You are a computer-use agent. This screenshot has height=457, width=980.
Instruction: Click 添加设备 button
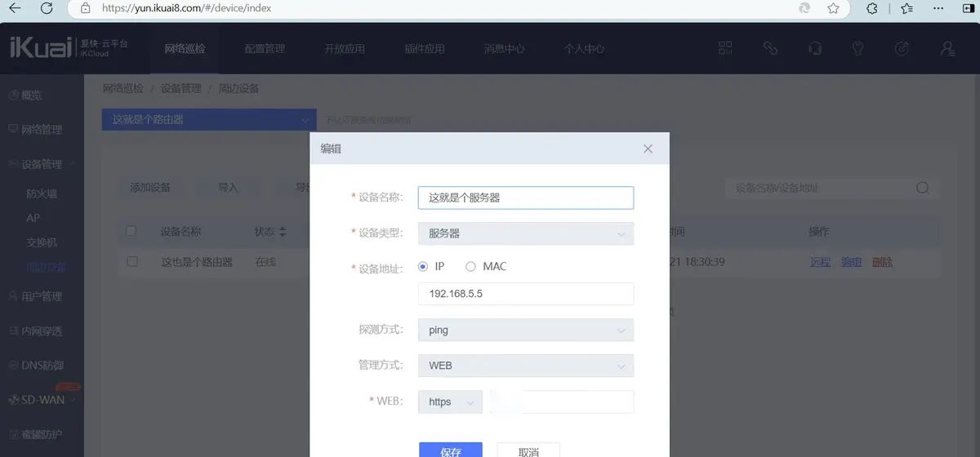[x=150, y=188]
